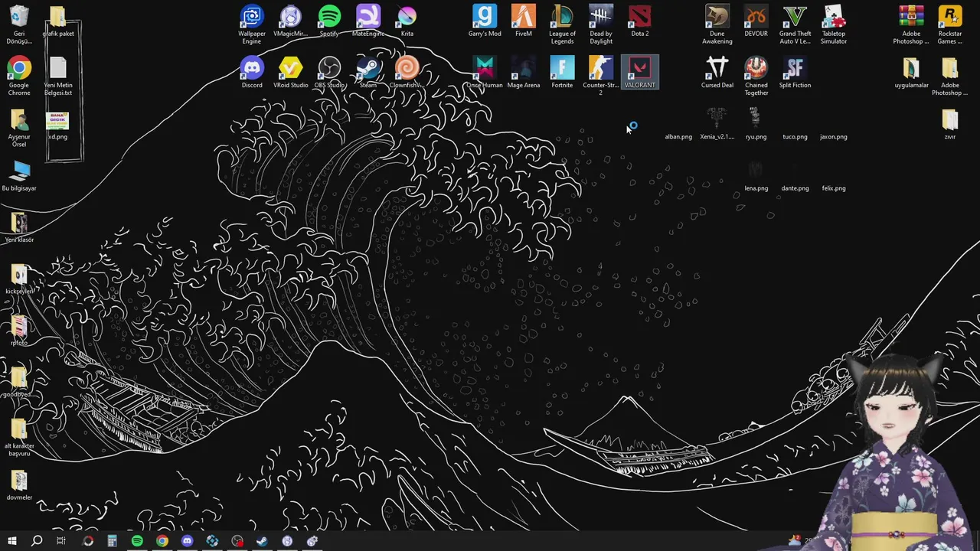Open the kickseyleri folder
Image resolution: width=980 pixels, height=551 pixels.
[x=19, y=278]
